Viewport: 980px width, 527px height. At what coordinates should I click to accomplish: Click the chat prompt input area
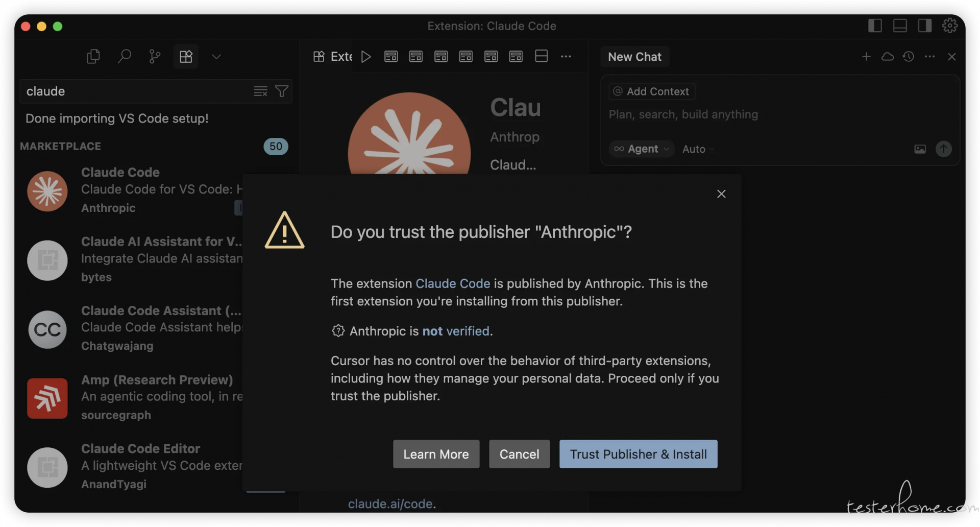(780, 114)
